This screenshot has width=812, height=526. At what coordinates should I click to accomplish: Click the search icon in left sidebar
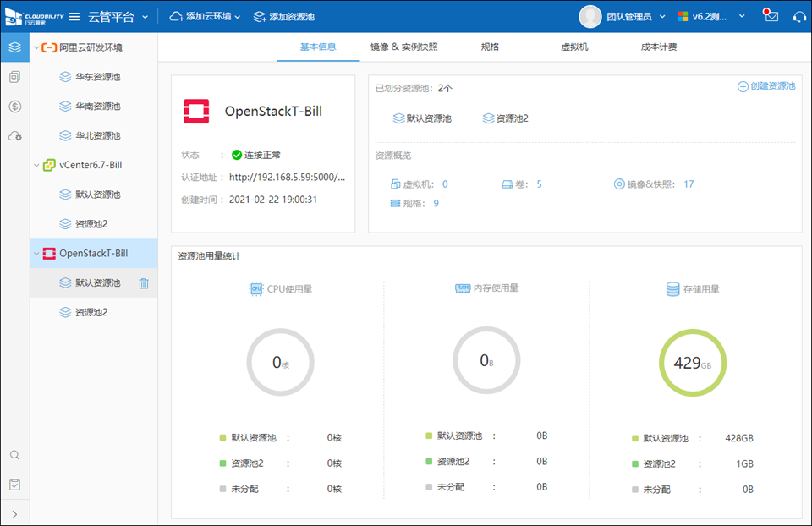point(14,455)
